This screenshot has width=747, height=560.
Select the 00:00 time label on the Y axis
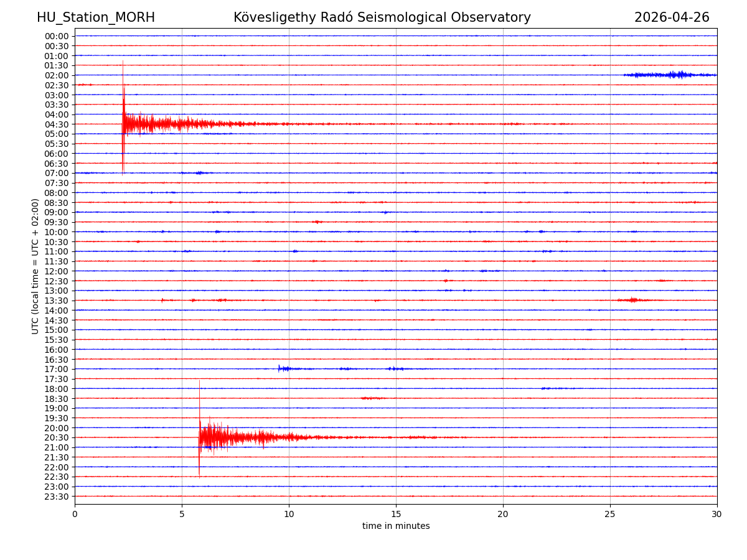[x=57, y=36]
